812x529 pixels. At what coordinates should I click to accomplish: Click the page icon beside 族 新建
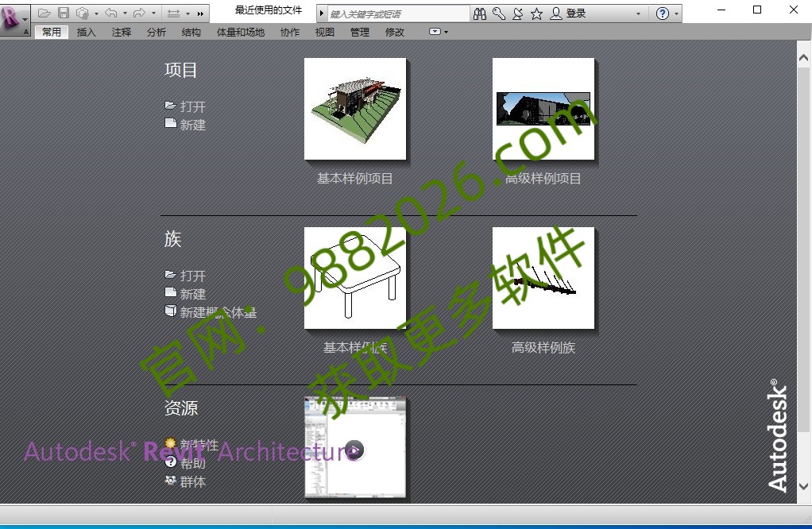point(170,292)
